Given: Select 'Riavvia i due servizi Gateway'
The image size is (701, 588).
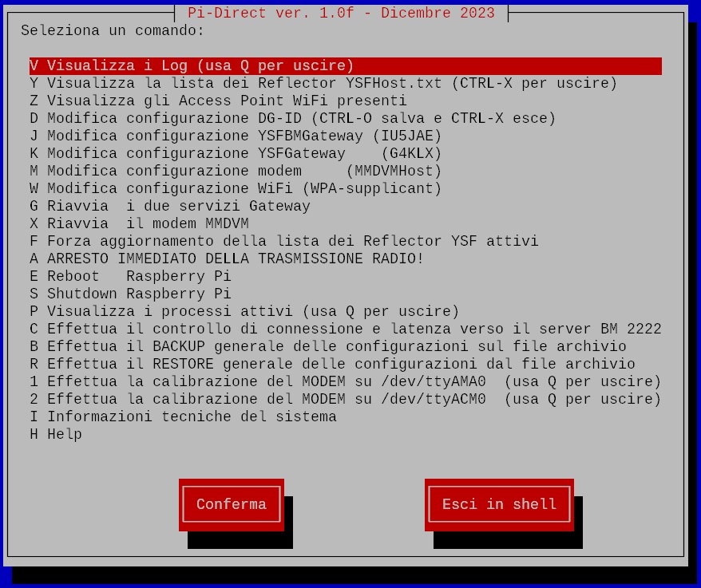Looking at the screenshot, I should (170, 206).
